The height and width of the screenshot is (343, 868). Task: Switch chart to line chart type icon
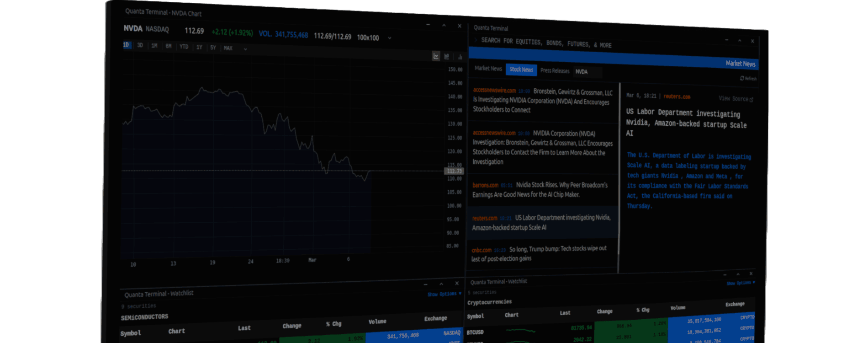[x=436, y=56]
